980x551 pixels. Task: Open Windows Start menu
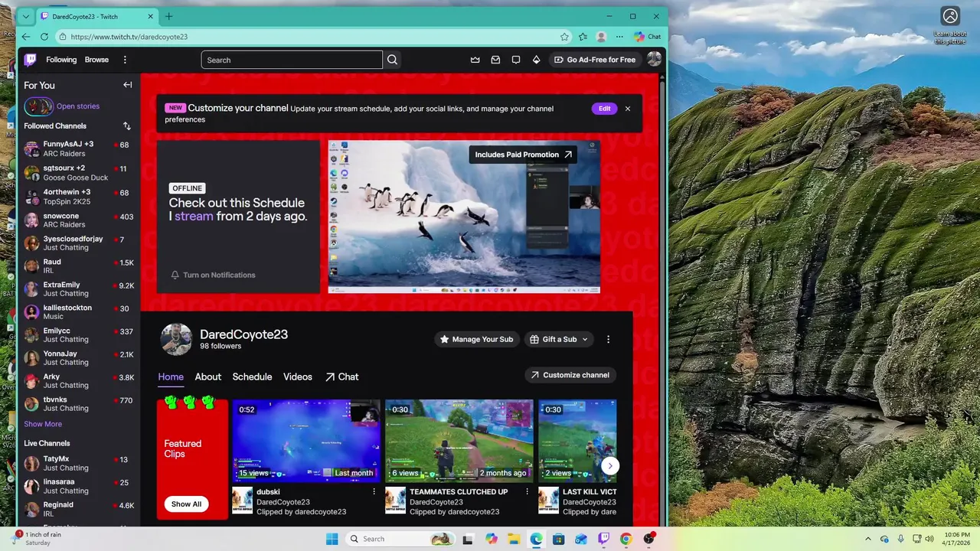(332, 539)
